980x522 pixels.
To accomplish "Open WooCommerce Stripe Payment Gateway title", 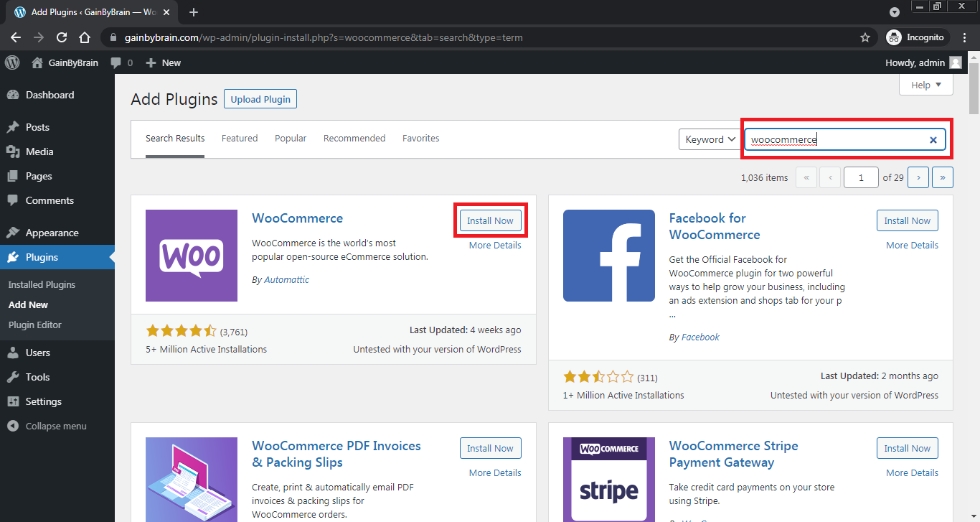I will pos(733,454).
